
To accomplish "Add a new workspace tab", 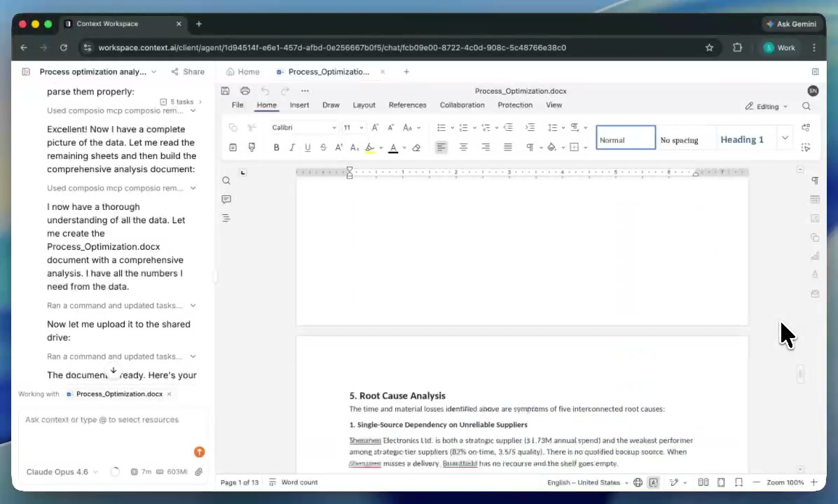I will [x=406, y=71].
